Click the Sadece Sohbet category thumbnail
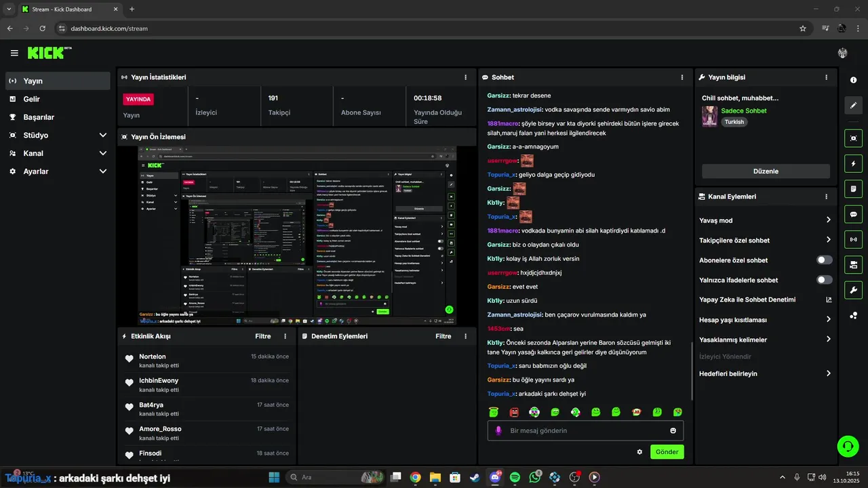Viewport: 868px width, 488px height. [x=709, y=116]
